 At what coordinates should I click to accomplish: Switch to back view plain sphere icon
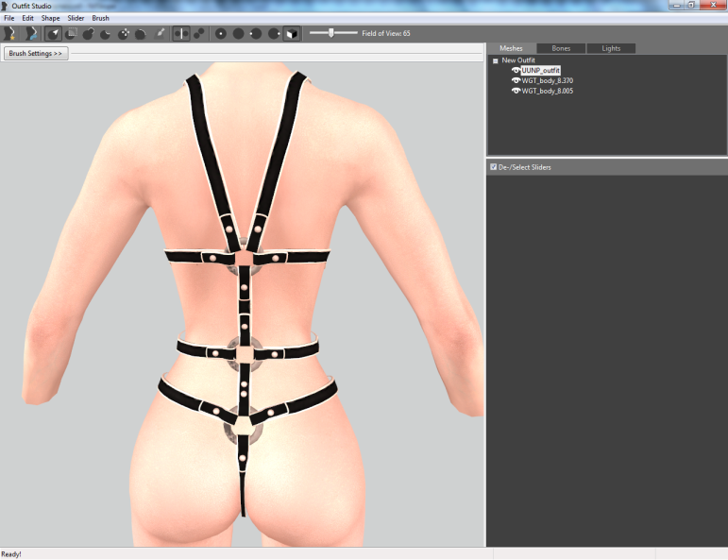[x=239, y=33]
